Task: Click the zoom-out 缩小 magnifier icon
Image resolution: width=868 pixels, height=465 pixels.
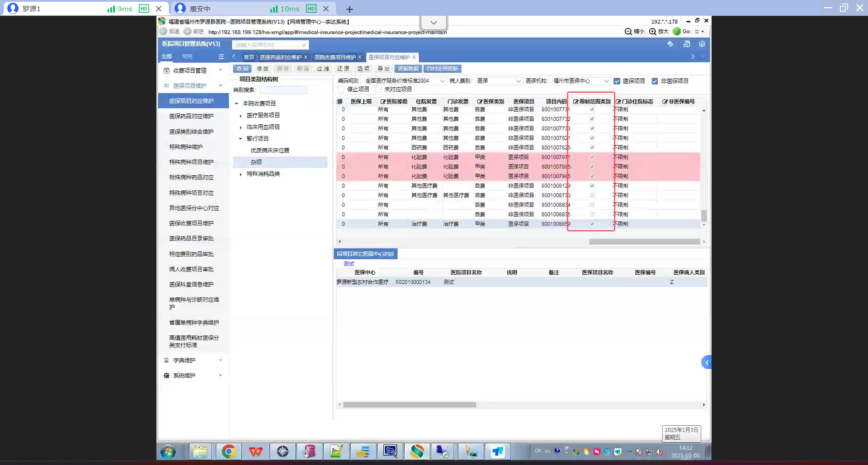Action: point(628,32)
